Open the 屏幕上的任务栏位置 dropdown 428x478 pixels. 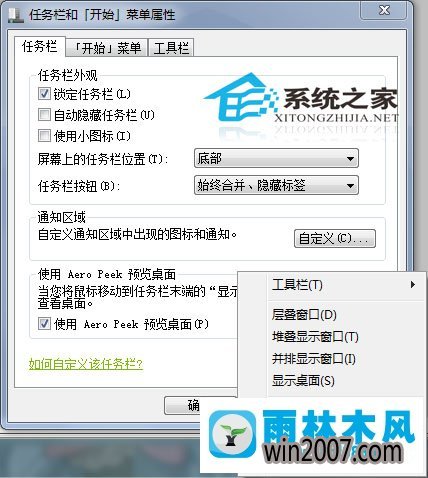coord(276,158)
